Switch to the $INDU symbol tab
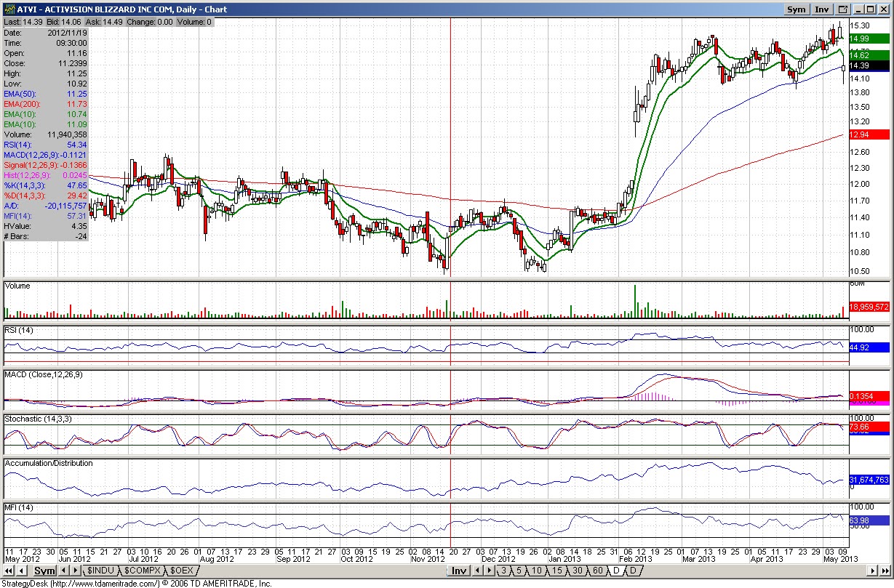 (x=101, y=571)
